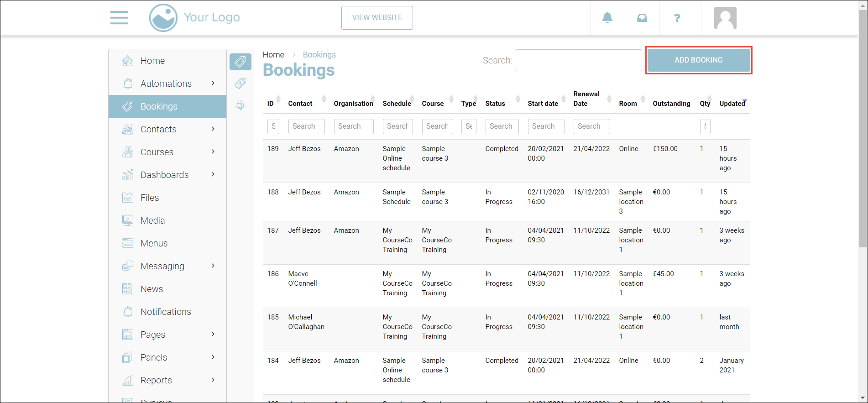Go to Home via breadcrumb link
The width and height of the screenshot is (868, 403).
[x=273, y=55]
